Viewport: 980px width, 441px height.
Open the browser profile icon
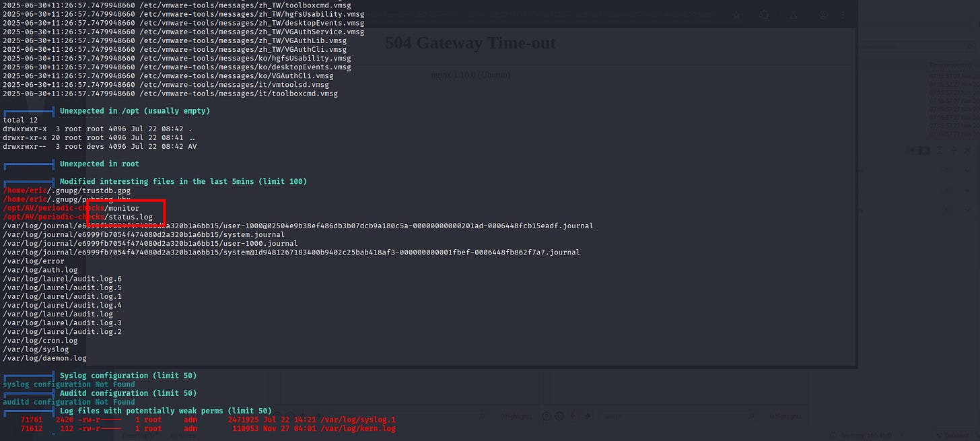coord(824,14)
